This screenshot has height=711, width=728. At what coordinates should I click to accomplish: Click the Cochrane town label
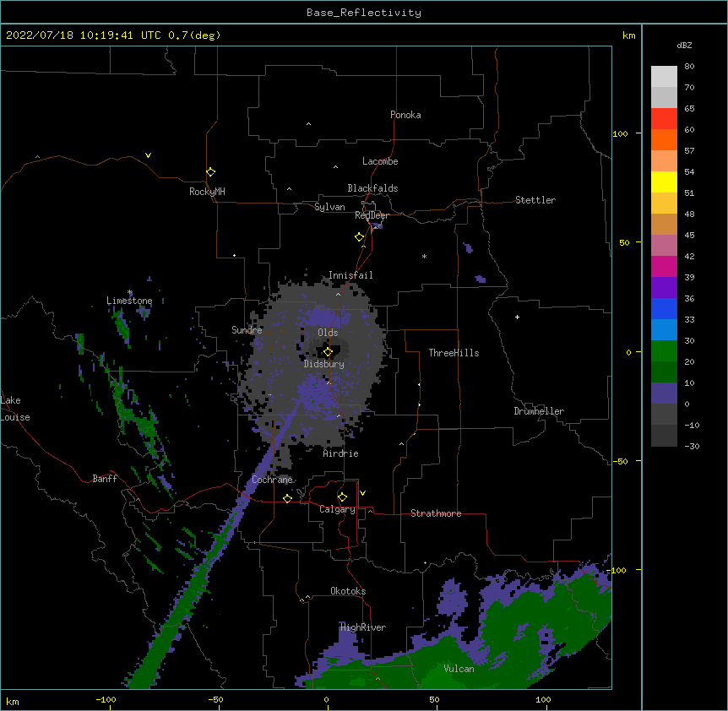click(x=272, y=480)
